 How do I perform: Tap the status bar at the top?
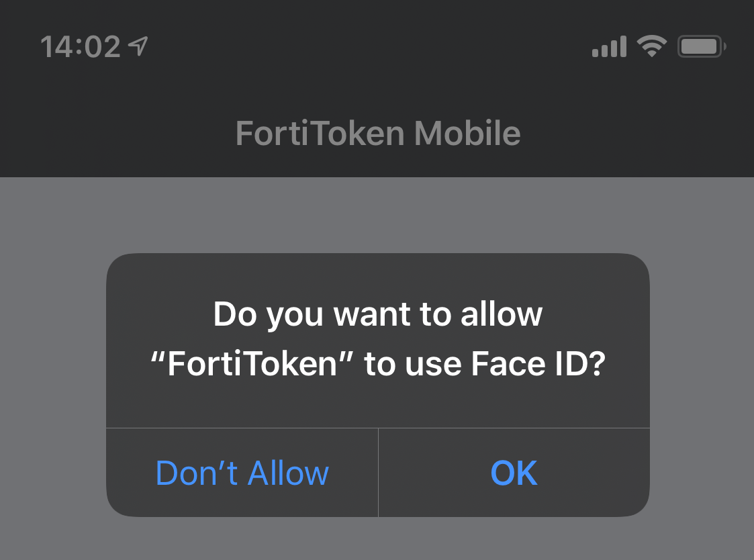point(377,45)
